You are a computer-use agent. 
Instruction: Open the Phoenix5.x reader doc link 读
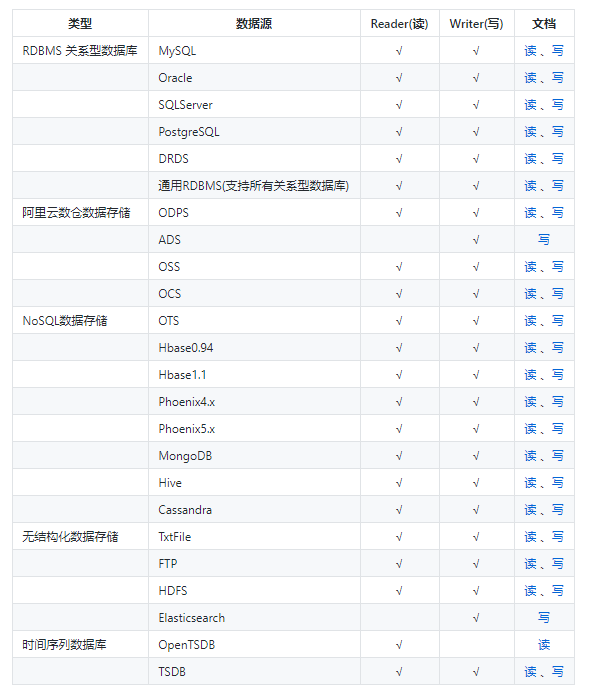(530, 429)
